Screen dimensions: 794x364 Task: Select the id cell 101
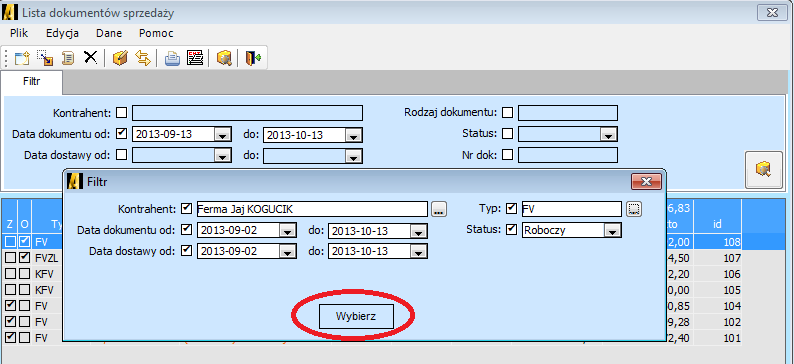(718, 338)
